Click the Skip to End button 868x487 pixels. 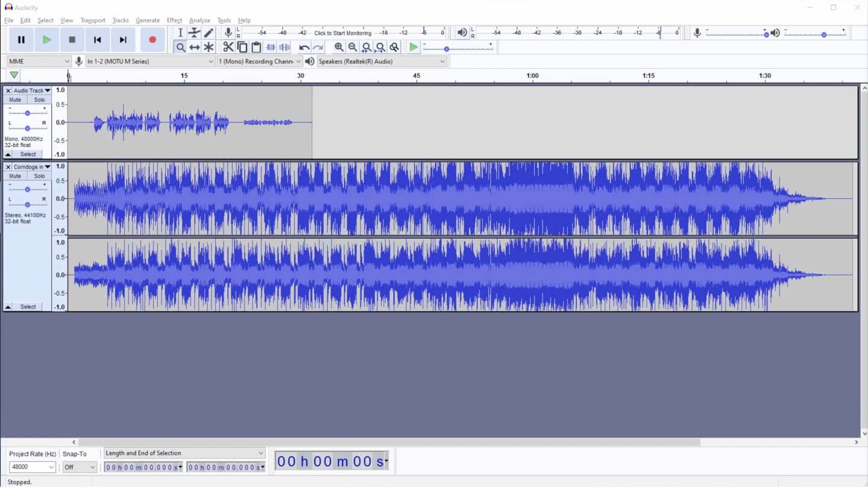123,40
